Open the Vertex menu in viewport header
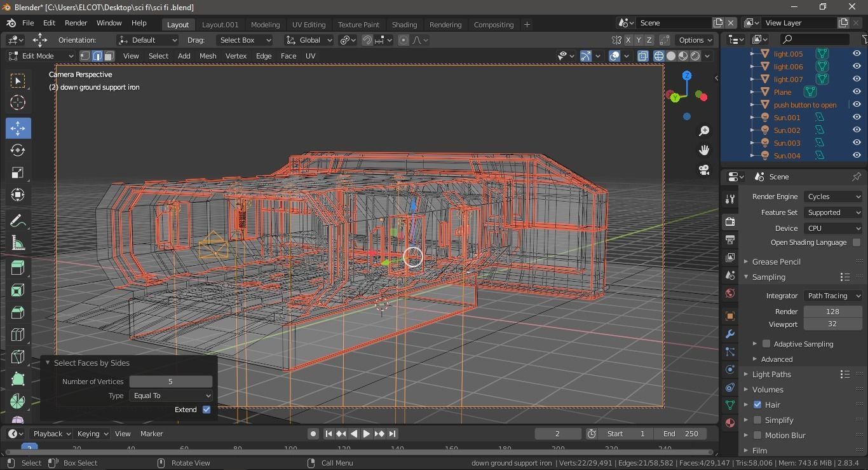Screen dimensions: 868x470 (x=236, y=56)
